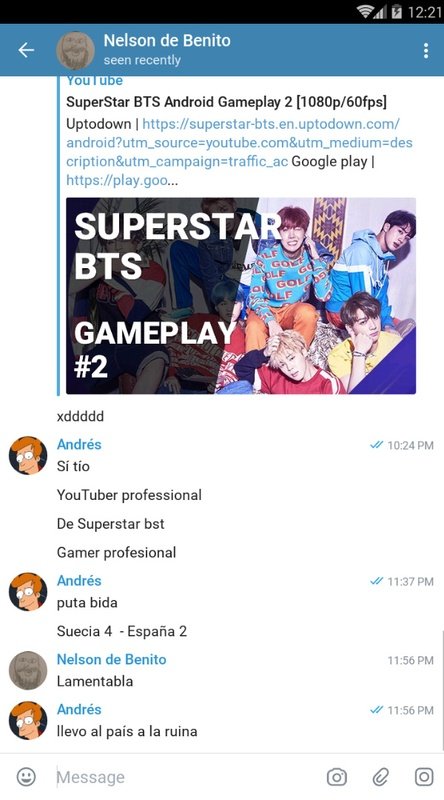Viewport: 444px width, 800px height.
Task: Click the Nelson de Benito header title
Action: coord(167,40)
